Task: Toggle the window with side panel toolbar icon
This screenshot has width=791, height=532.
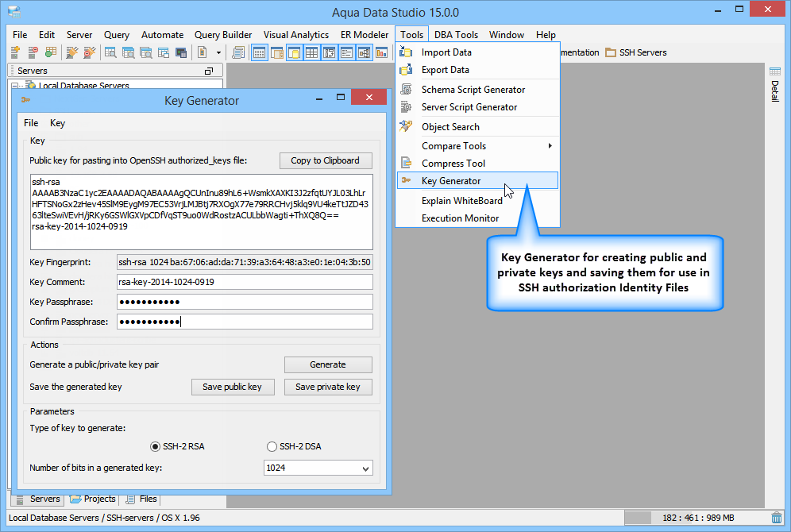Action: (277, 52)
